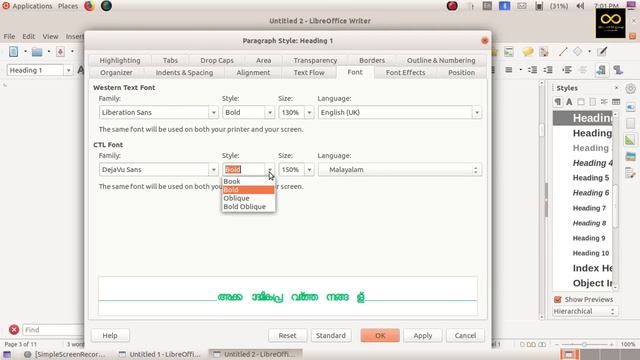This screenshot has width=640, height=360.
Task: Open the Properties deck in sidebar
Action: tap(630, 107)
